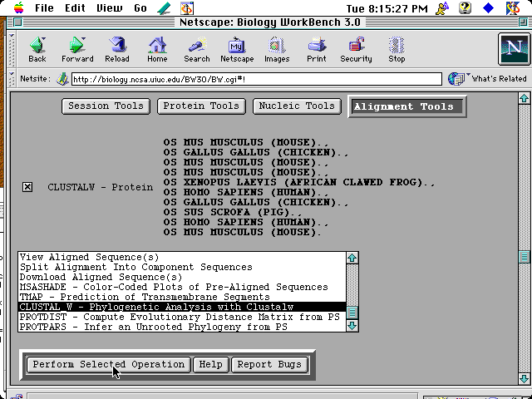Go to the Home page icon
The width and height of the screenshot is (532, 399).
pyautogui.click(x=157, y=49)
